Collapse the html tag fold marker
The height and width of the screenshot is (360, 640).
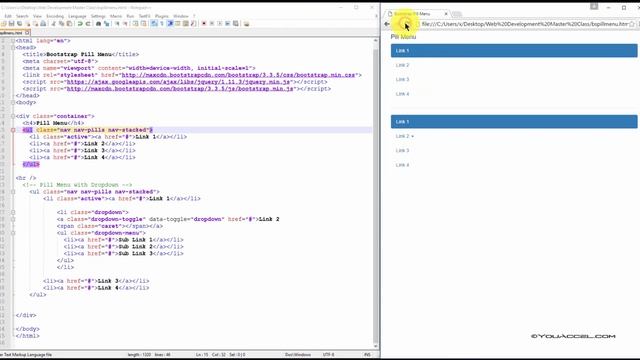click(x=13, y=41)
